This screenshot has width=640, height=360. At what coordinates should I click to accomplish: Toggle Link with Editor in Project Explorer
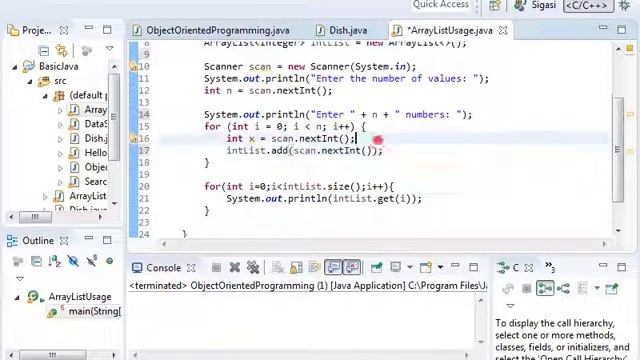click(x=62, y=51)
